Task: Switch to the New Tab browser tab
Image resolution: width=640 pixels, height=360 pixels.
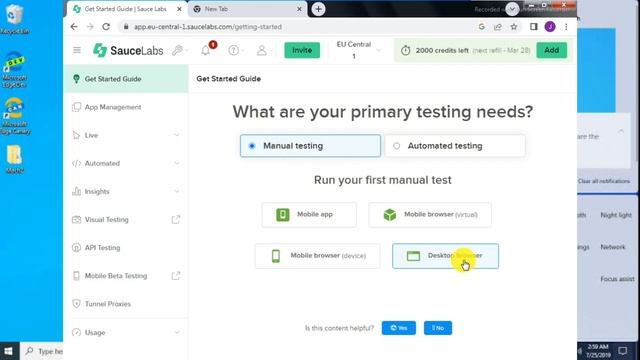Action: [247, 9]
